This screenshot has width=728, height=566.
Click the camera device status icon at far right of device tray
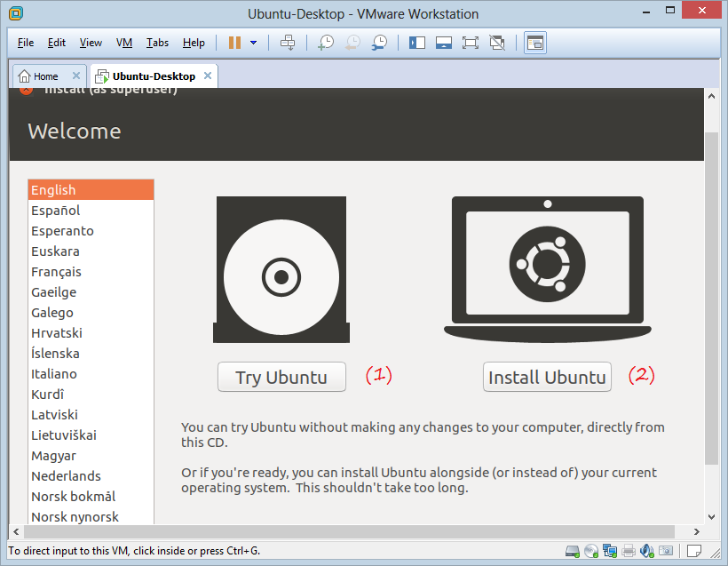tap(666, 551)
